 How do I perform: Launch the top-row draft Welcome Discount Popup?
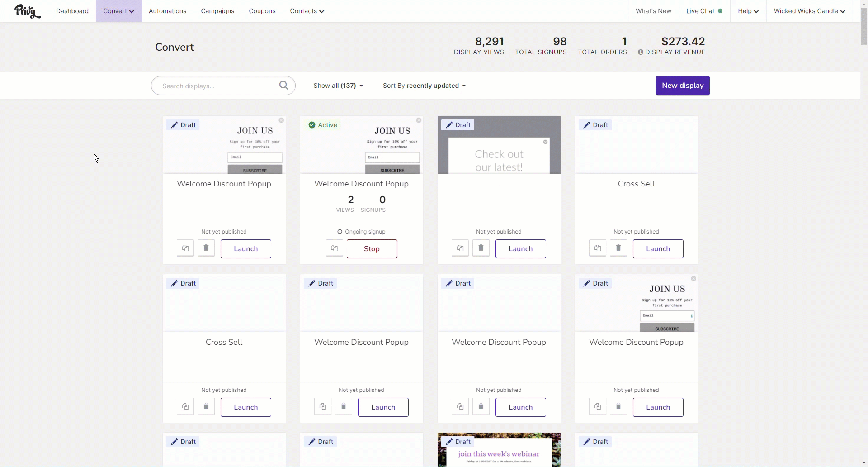(246, 249)
